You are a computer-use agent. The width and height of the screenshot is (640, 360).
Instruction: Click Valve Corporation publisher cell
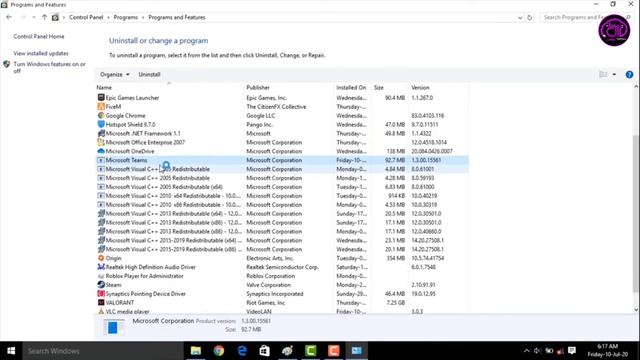click(269, 285)
